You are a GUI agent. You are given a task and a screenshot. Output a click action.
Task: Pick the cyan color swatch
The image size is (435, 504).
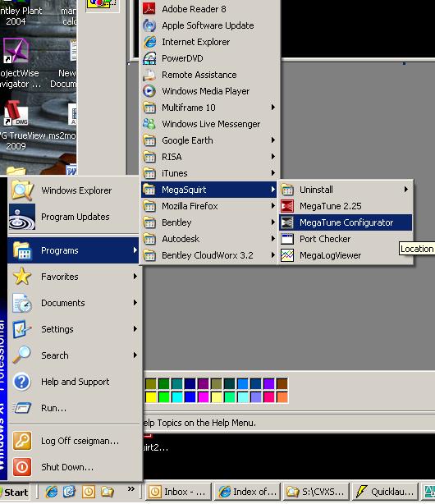coord(177,396)
